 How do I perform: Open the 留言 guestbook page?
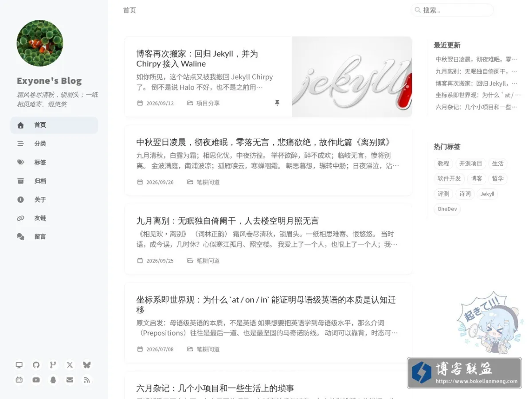pyautogui.click(x=54, y=237)
